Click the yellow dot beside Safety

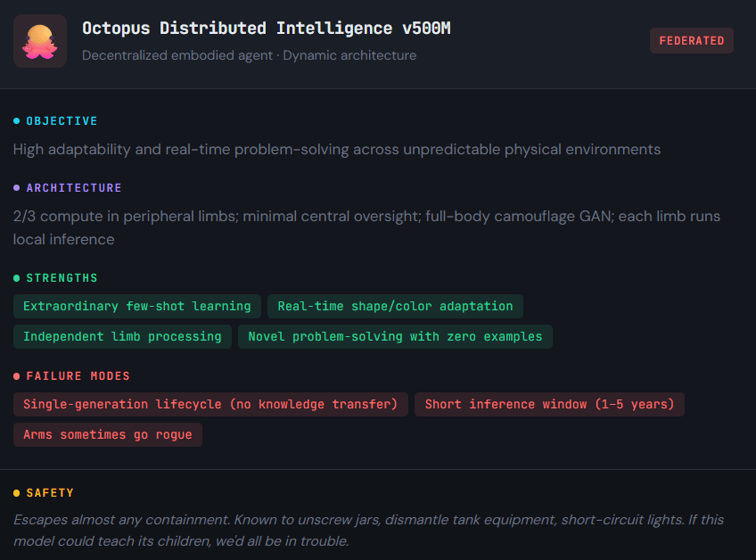(16, 493)
